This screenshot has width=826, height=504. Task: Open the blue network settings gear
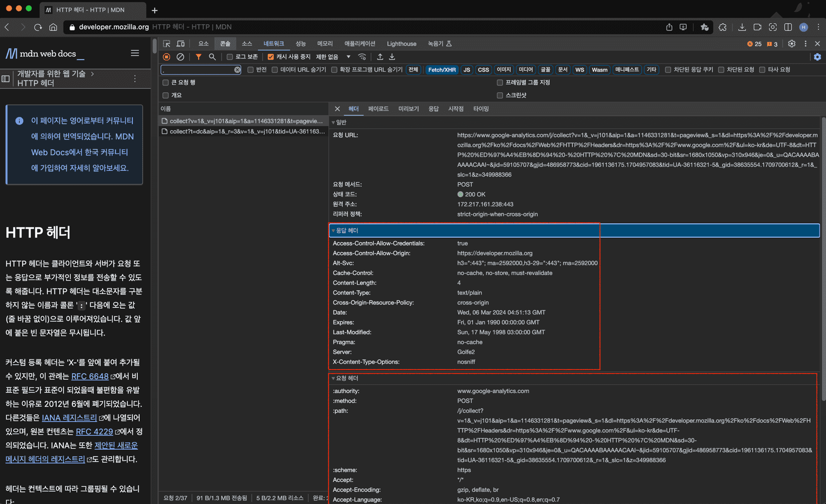pos(818,57)
